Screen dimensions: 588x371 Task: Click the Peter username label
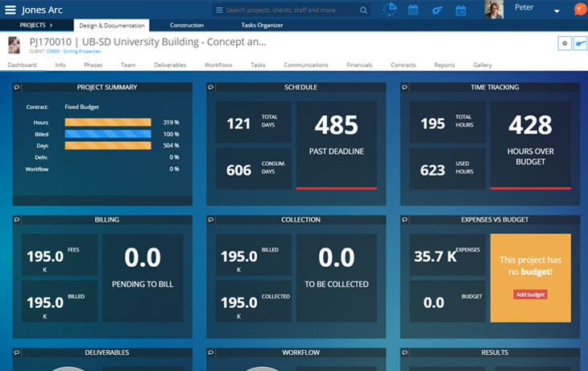(x=524, y=7)
